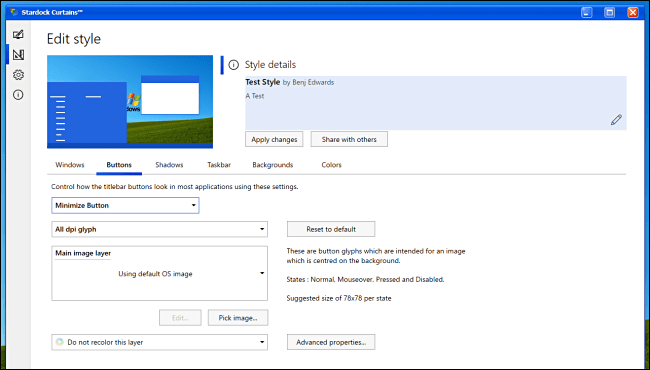Expand the Using default OS image dropdown
This screenshot has height=370, width=650.
point(160,273)
